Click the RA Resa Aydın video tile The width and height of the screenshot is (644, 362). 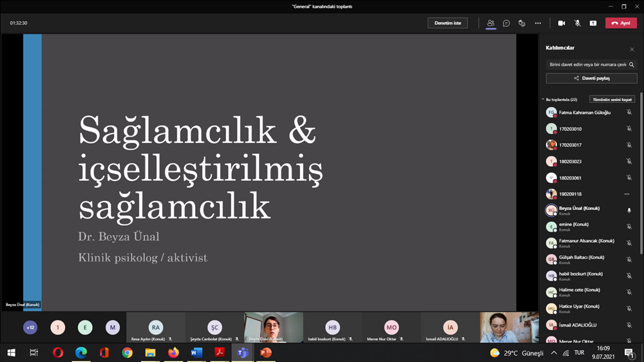click(x=156, y=327)
